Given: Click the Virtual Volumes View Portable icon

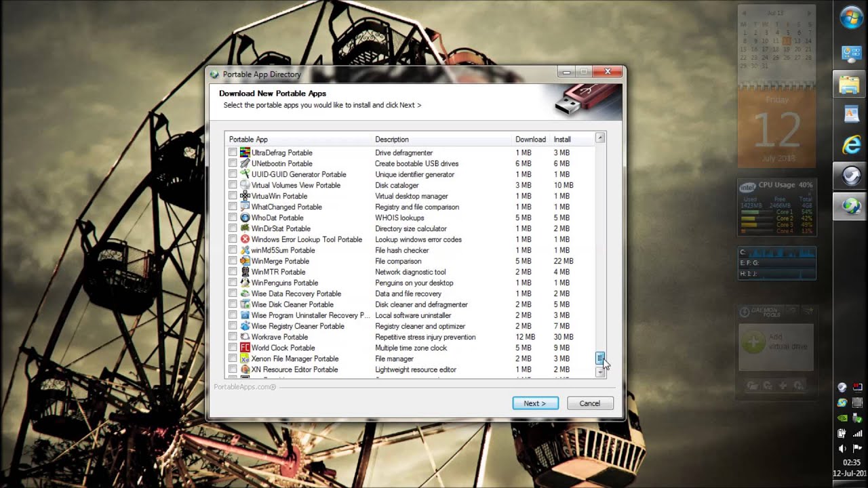Looking at the screenshot, I should point(245,185).
